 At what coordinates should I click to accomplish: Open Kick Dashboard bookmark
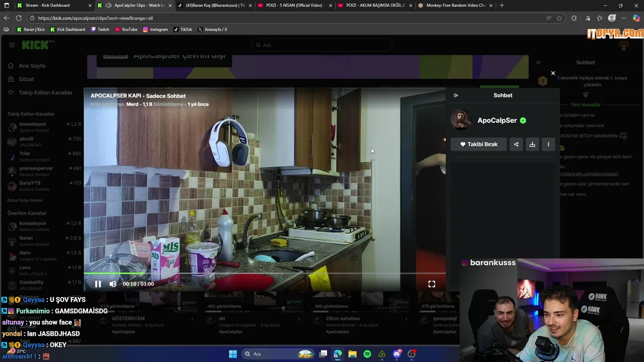point(67,30)
